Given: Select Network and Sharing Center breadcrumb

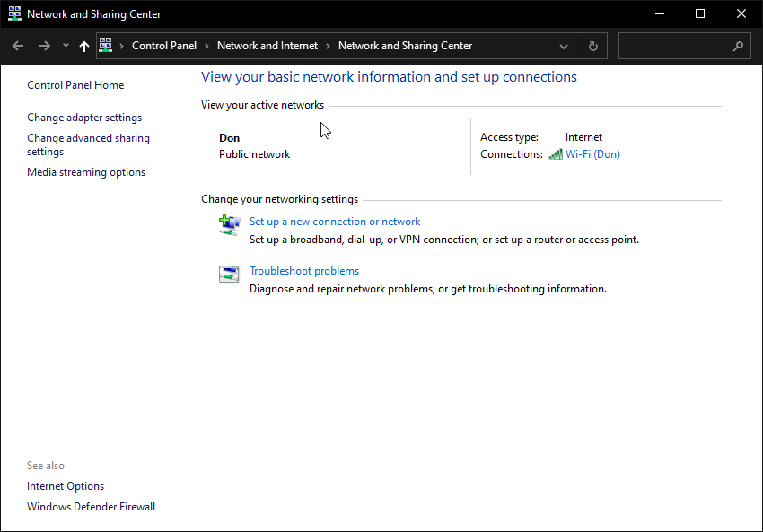Looking at the screenshot, I should click(405, 46).
